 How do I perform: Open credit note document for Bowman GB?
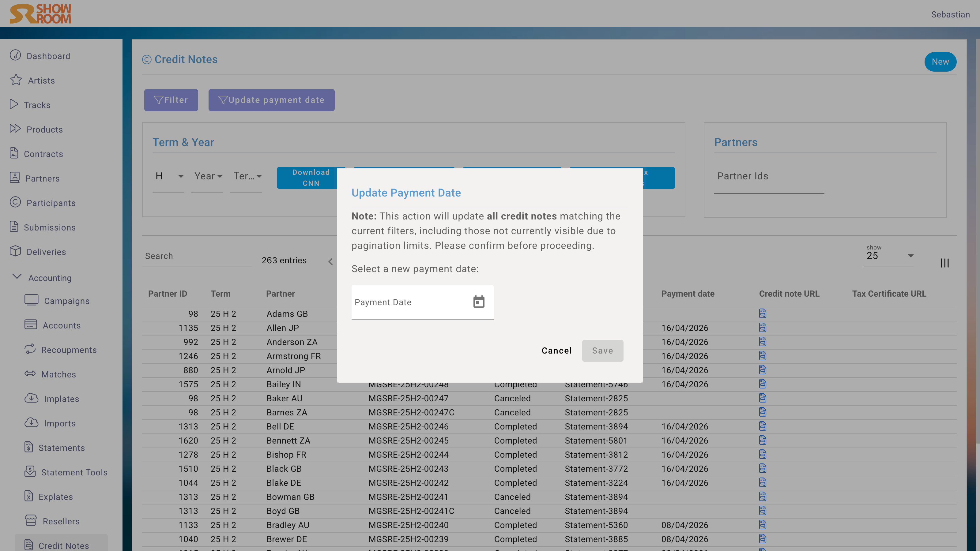[762, 496]
